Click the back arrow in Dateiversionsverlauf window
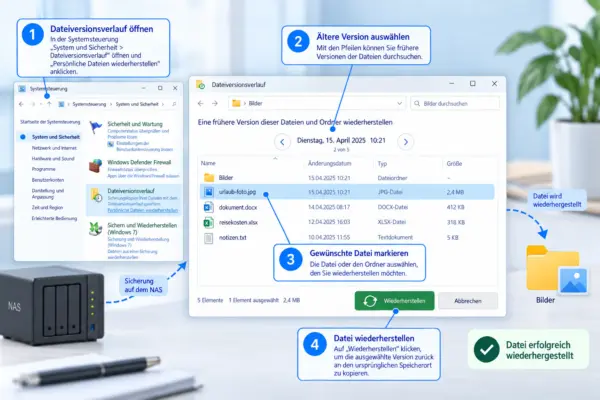 (201, 103)
